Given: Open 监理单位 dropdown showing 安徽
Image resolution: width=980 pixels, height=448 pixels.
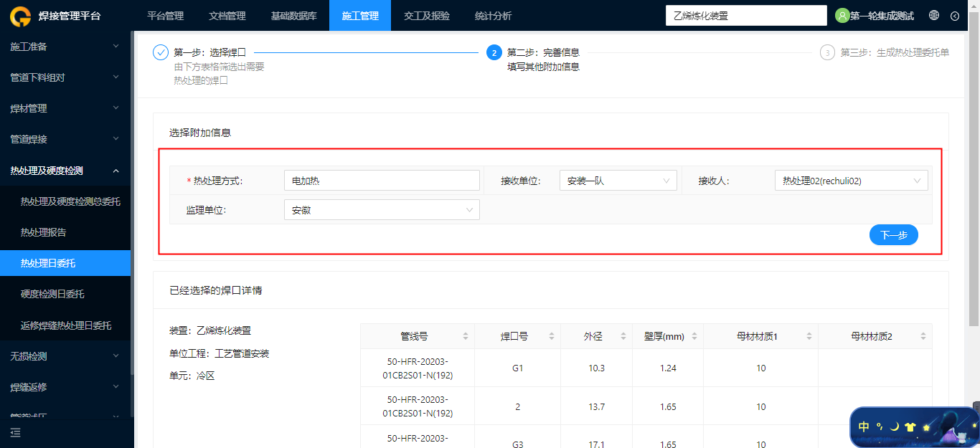Looking at the screenshot, I should (x=382, y=210).
